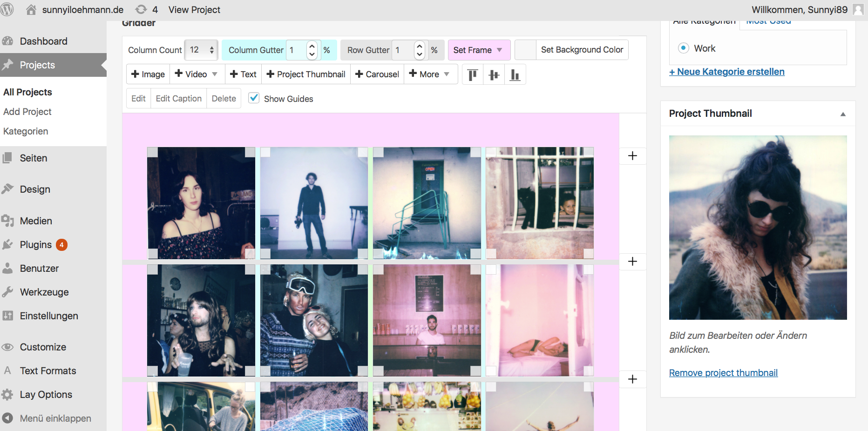
Task: Open Kategorien submenu item
Action: click(x=26, y=131)
